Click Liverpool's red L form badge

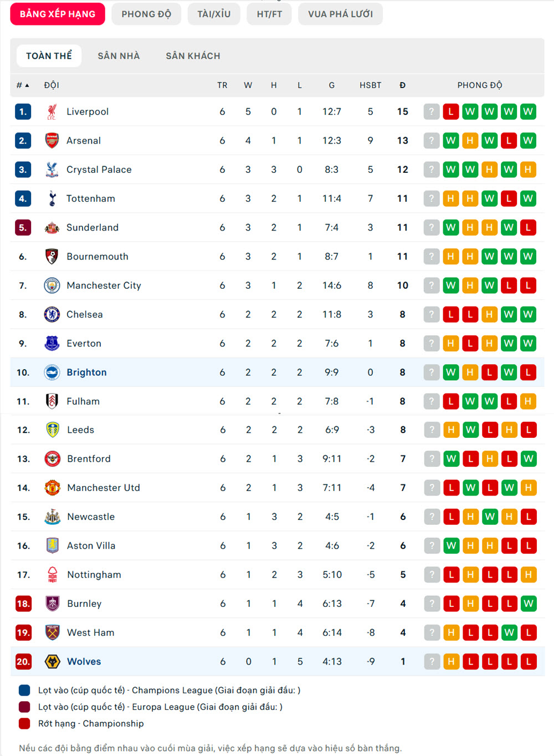click(451, 111)
